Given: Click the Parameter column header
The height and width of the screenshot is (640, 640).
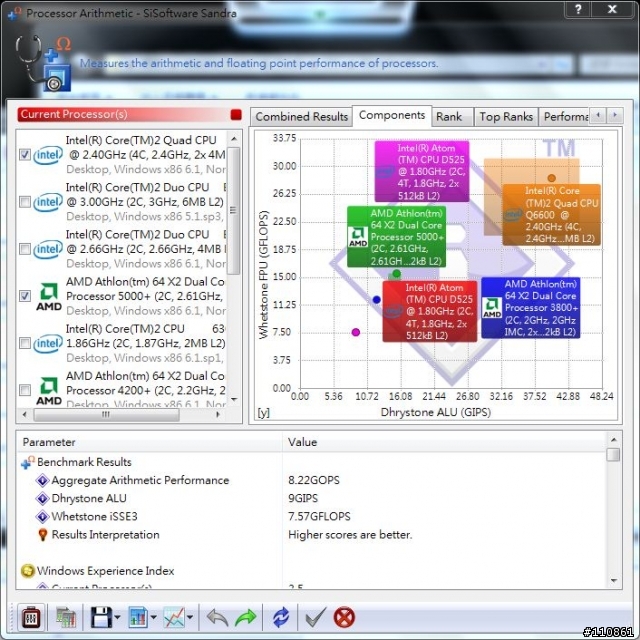Looking at the screenshot, I should pyautogui.click(x=149, y=442).
